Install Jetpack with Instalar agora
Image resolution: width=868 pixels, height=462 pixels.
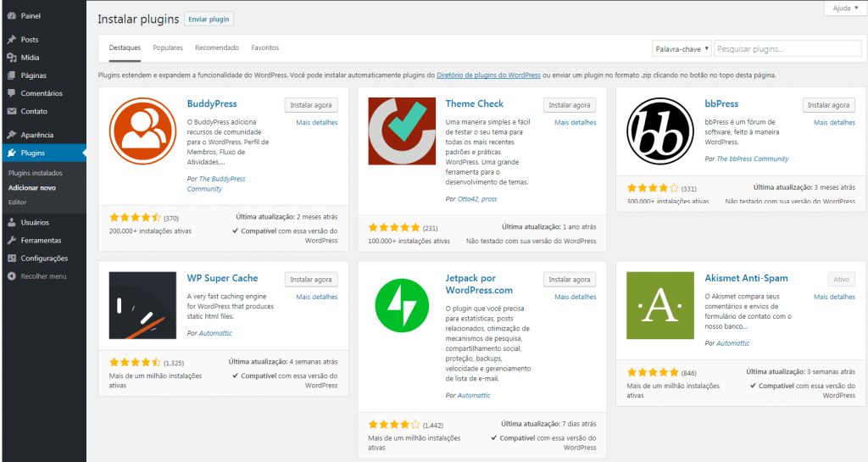click(570, 280)
